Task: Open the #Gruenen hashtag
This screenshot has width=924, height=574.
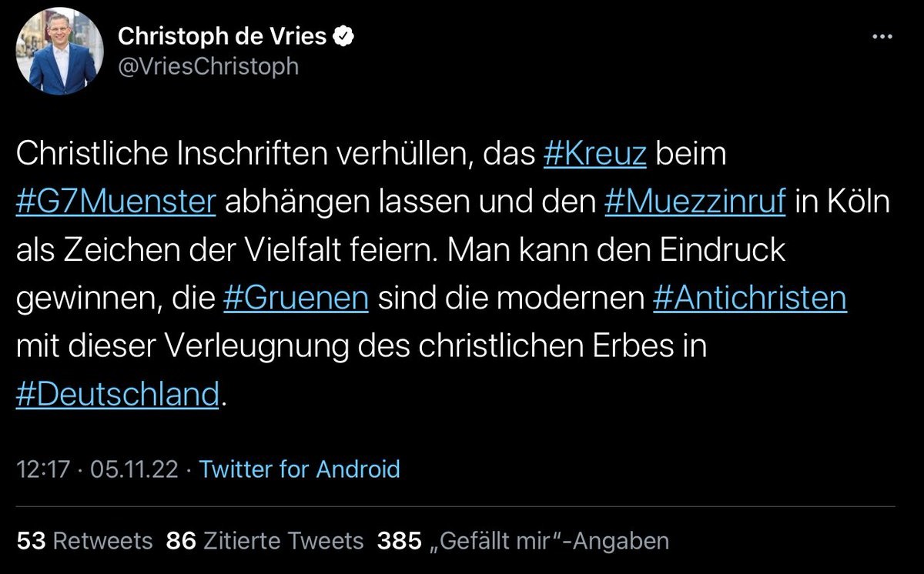Action: pyautogui.click(x=295, y=298)
